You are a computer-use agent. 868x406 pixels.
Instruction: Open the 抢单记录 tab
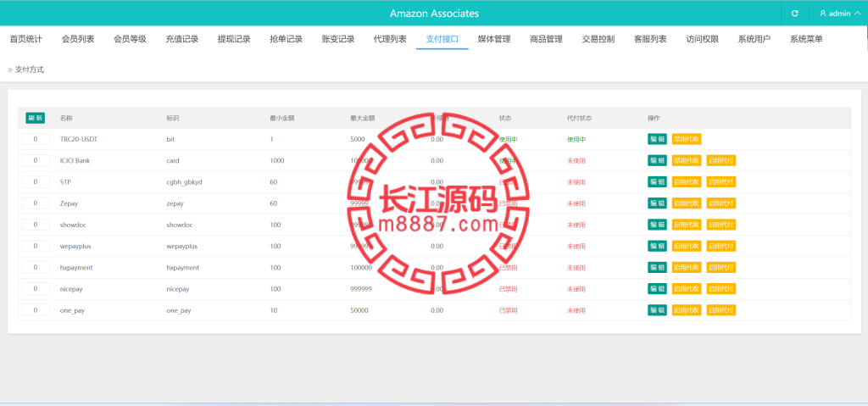[287, 39]
